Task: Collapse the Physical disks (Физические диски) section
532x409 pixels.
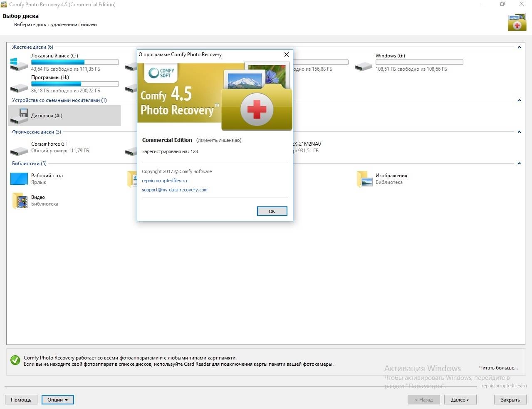Action: [x=519, y=132]
